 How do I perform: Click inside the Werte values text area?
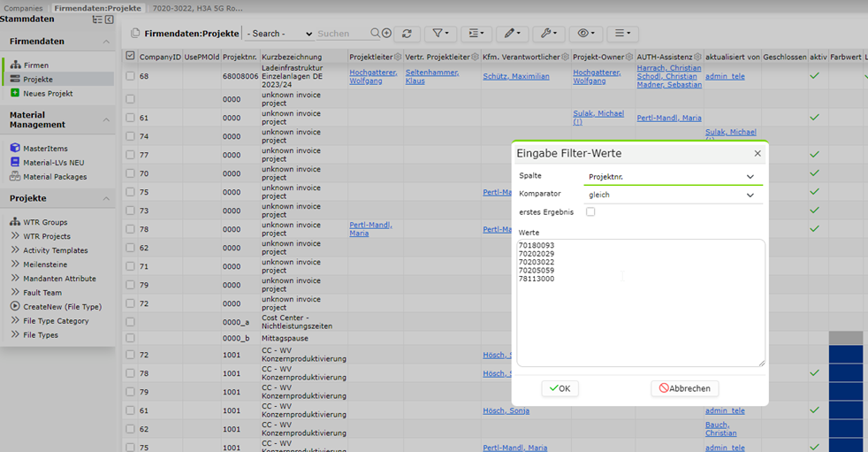[641, 303]
